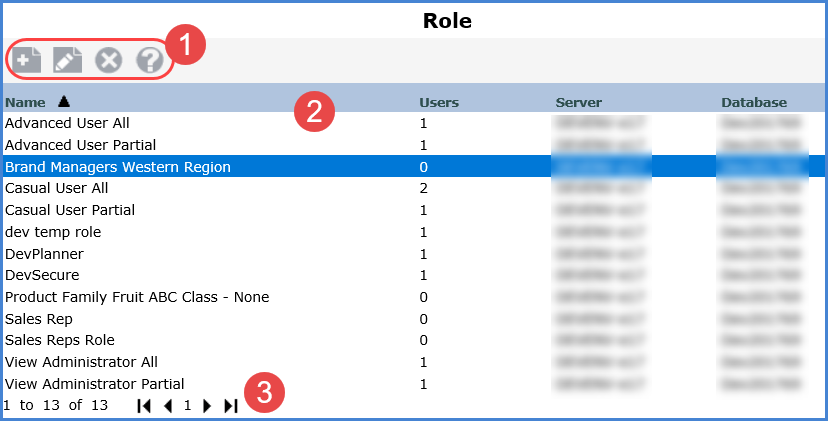Select the DevSecure role
The image size is (828, 421).
coord(41,275)
